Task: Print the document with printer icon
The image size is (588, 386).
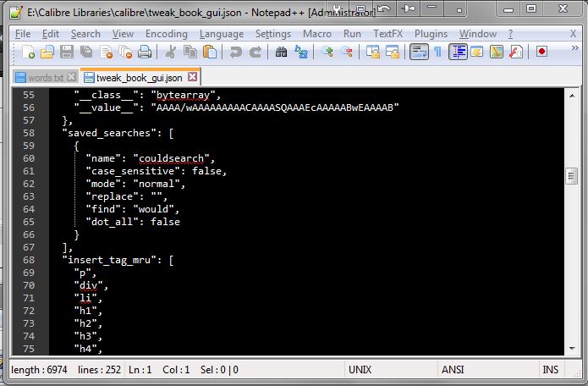Action: (x=145, y=52)
